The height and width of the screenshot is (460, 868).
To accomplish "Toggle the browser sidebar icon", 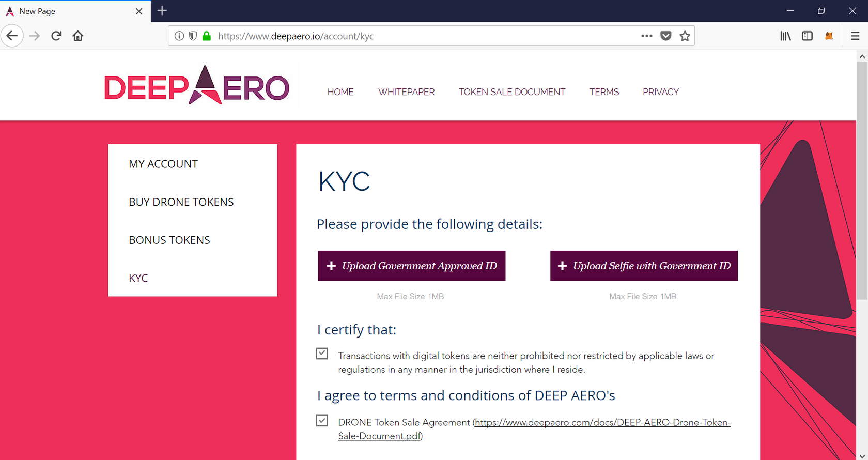I will [x=807, y=36].
